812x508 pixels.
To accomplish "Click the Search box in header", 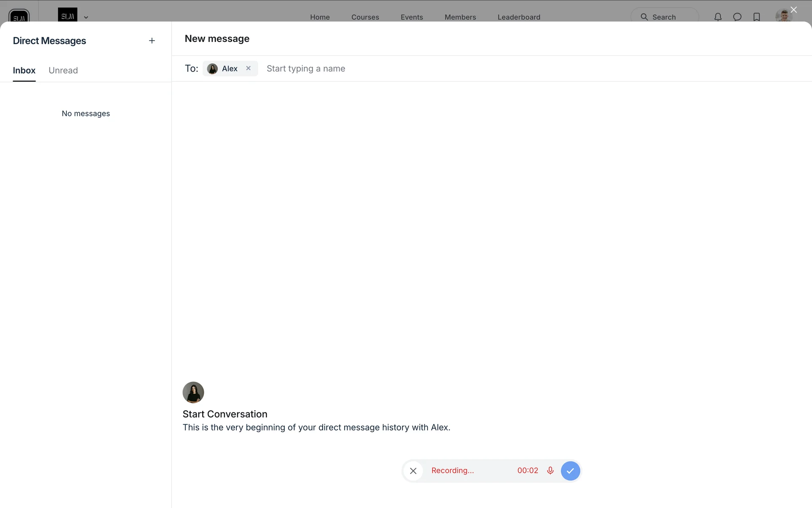I will [664, 17].
